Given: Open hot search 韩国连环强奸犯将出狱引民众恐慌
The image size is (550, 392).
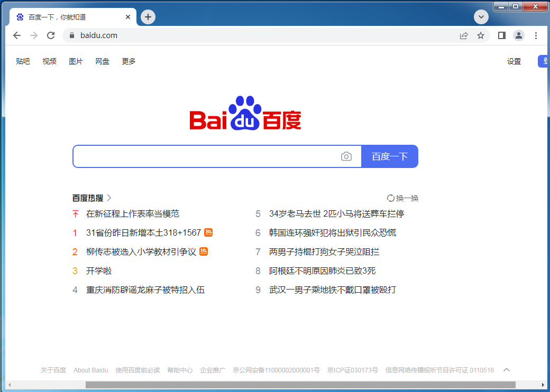Looking at the screenshot, I should (333, 232).
